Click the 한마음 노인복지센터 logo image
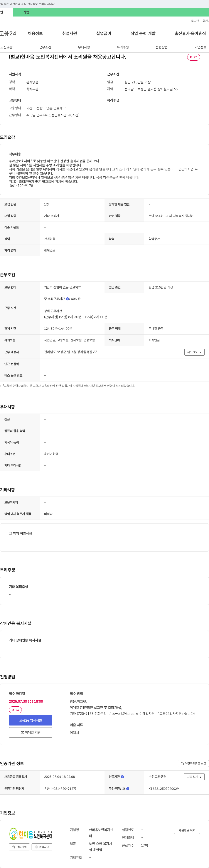 30,834
